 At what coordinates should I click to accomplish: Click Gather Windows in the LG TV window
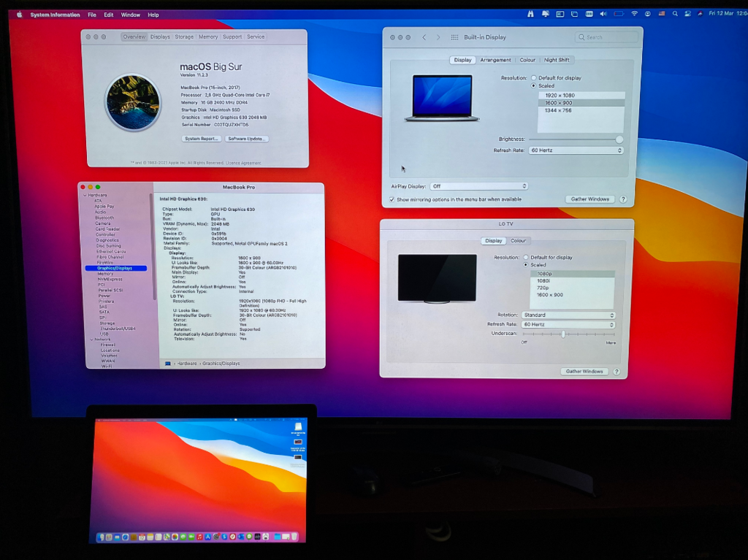(584, 372)
